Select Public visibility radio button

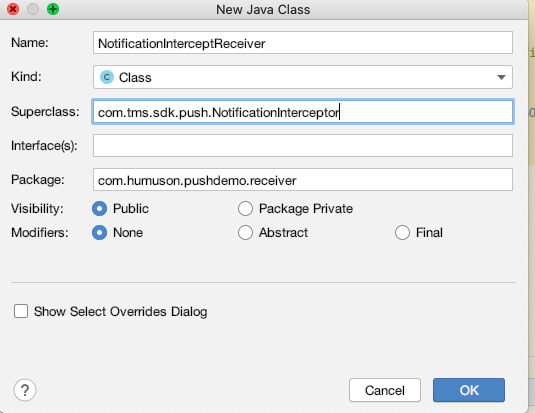[99, 209]
